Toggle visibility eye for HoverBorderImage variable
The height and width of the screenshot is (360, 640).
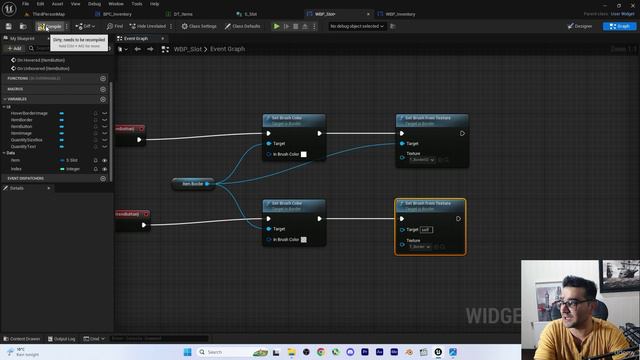tap(104, 113)
